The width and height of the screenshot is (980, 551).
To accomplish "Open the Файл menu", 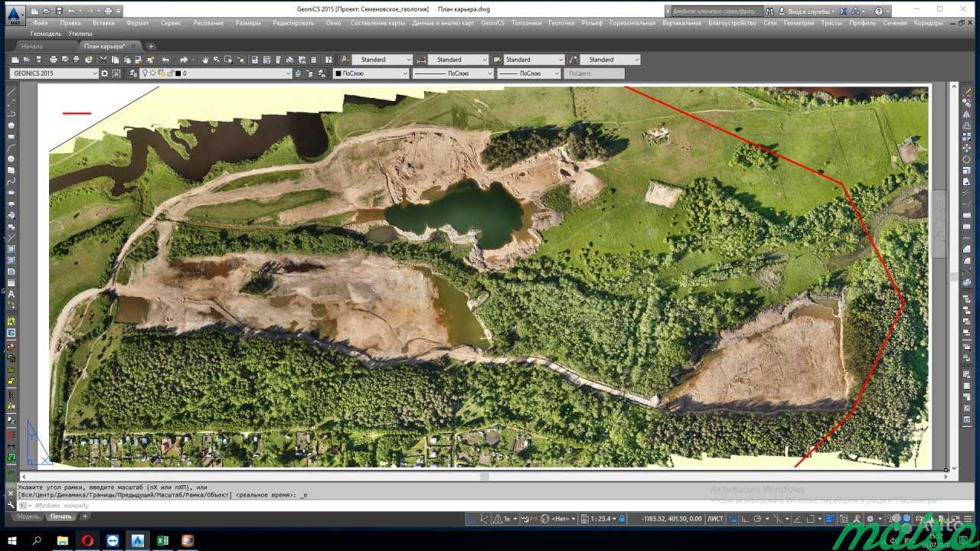I will (41, 23).
